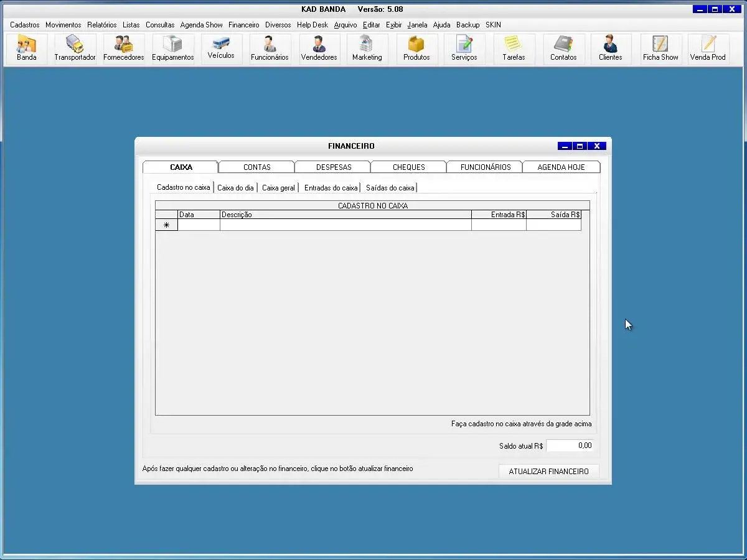
Task: Click the empty Descrição cell in the grid
Action: click(345, 225)
